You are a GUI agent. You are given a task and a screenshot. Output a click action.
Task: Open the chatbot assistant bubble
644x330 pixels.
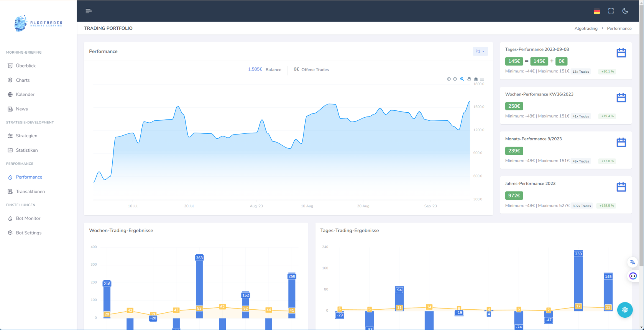[x=633, y=276]
